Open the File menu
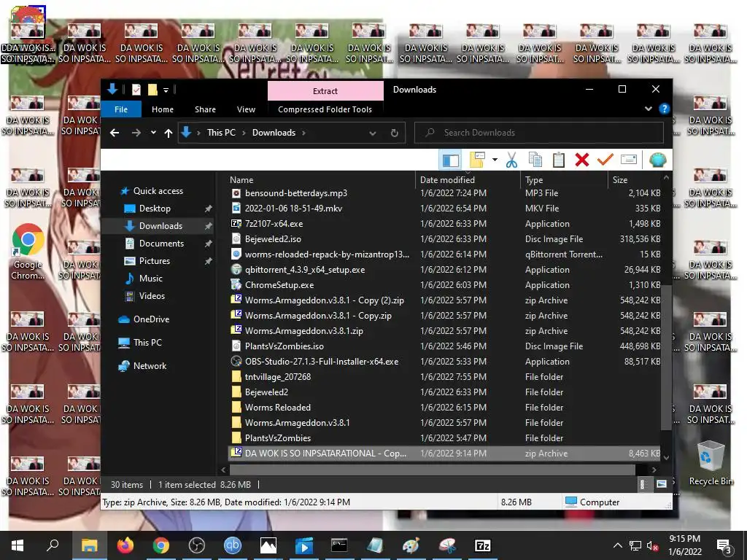 (121, 109)
